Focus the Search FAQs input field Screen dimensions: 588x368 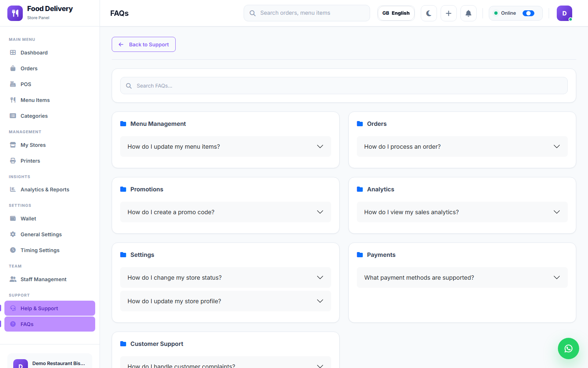pyautogui.click(x=344, y=86)
